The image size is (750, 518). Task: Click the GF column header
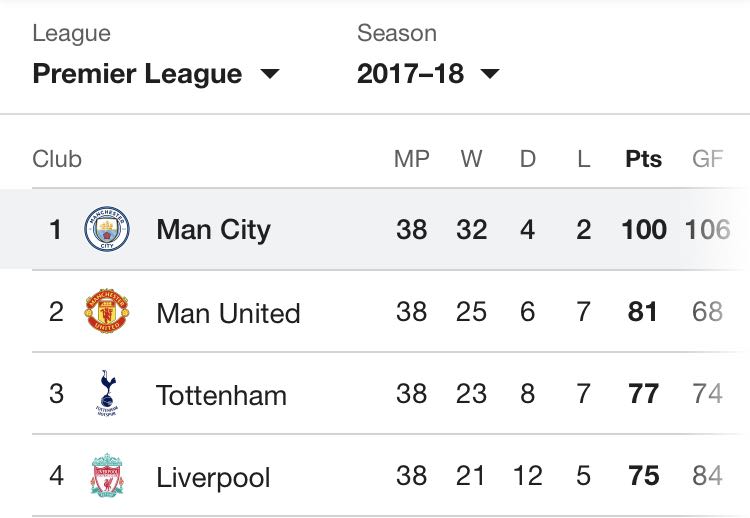coord(707,159)
